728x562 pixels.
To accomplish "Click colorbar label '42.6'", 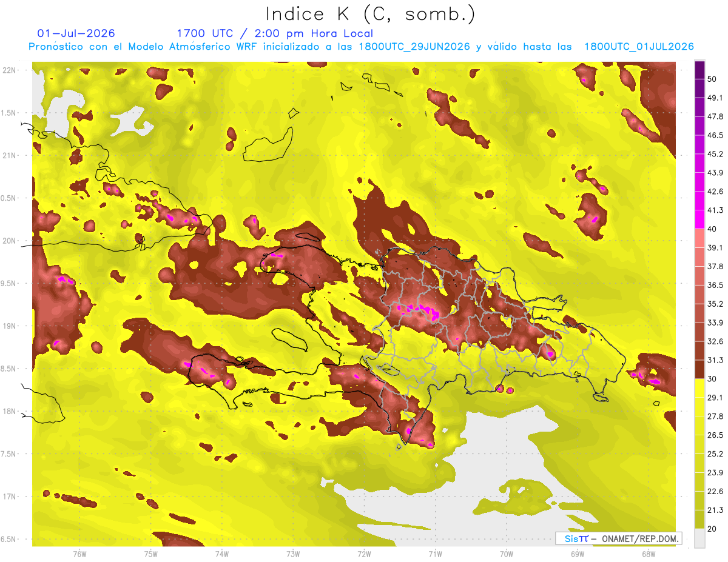I will pos(715,192).
